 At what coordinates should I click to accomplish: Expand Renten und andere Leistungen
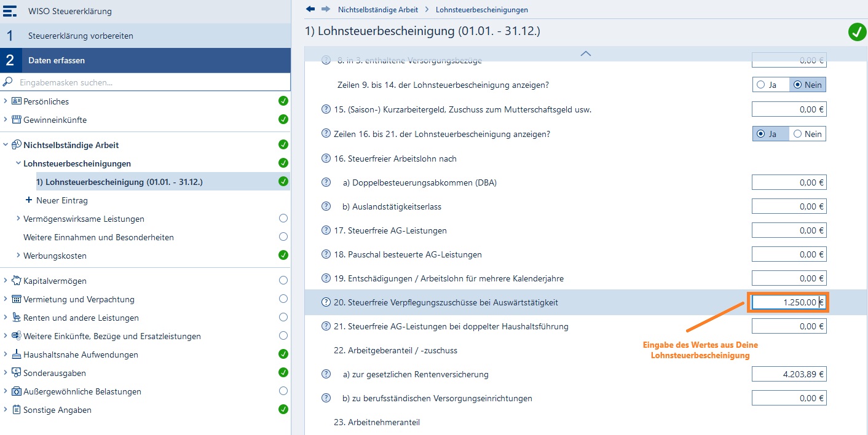[x=6, y=318]
